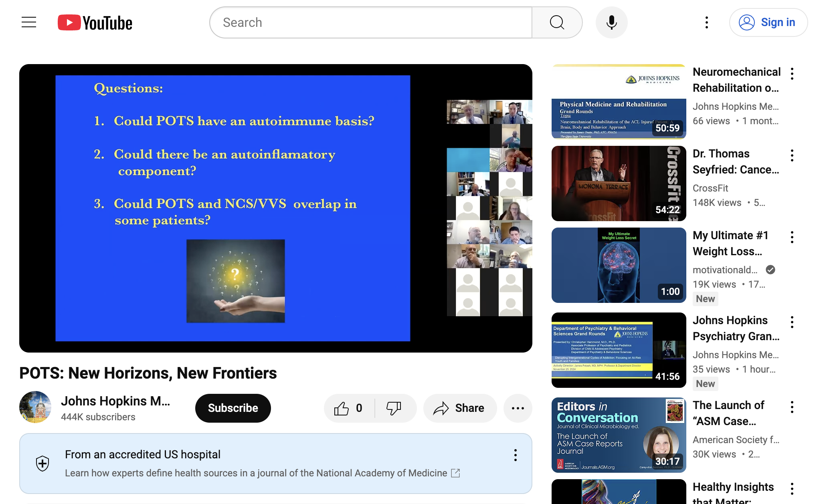The width and height of the screenshot is (821, 504).
Task: Open options for ASM Case Reports video
Action: [x=792, y=407]
